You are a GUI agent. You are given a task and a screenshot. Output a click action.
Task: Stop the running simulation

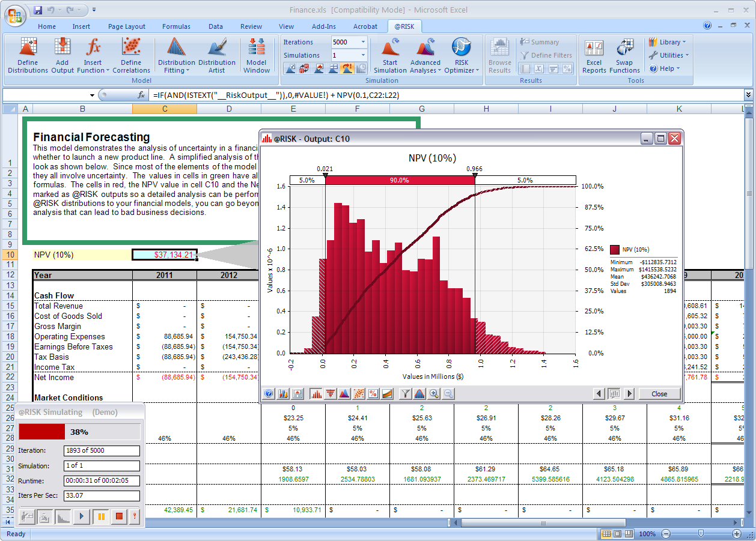coord(118,516)
